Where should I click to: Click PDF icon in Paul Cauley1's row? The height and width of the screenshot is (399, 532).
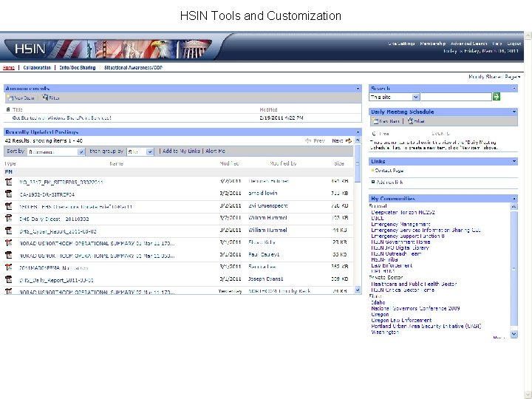[x=8, y=255]
